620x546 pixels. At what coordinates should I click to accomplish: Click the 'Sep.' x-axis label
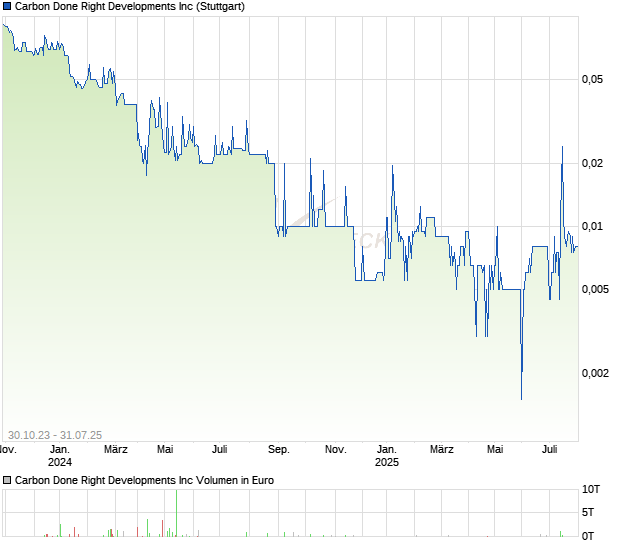279,450
